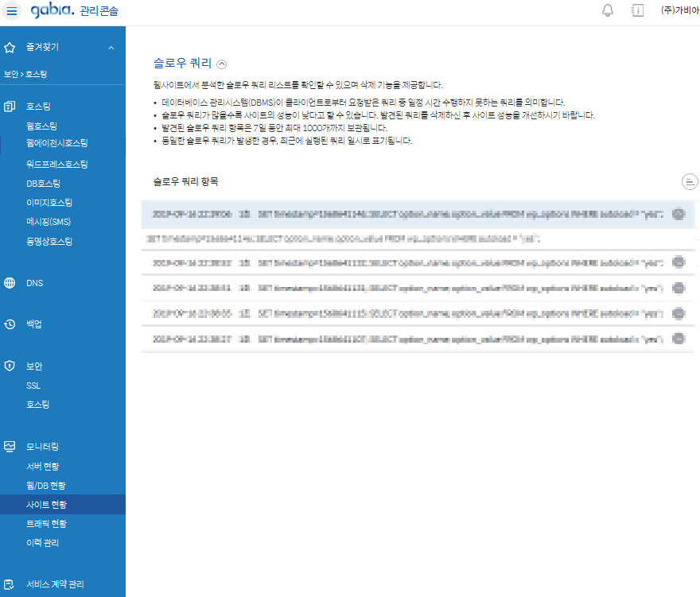The width and height of the screenshot is (700, 597).
Task: Open SSL under 보안
Action: [33, 386]
